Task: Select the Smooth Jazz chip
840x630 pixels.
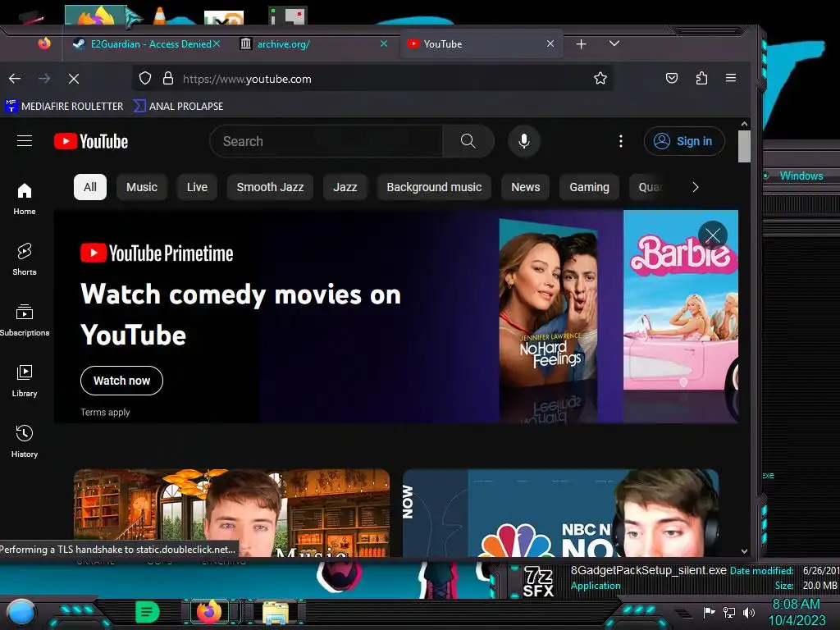Action: 270,187
